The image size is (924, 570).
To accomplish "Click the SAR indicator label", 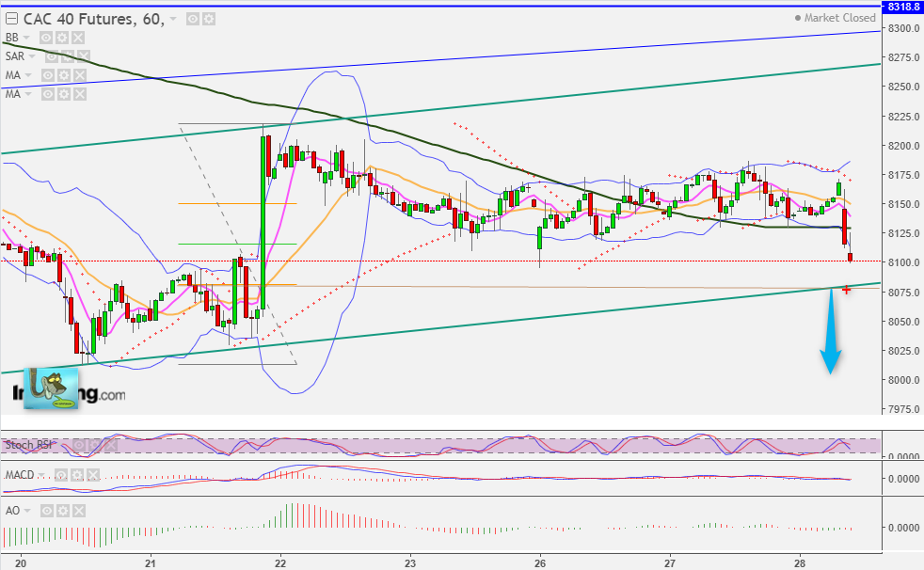I will point(15,56).
